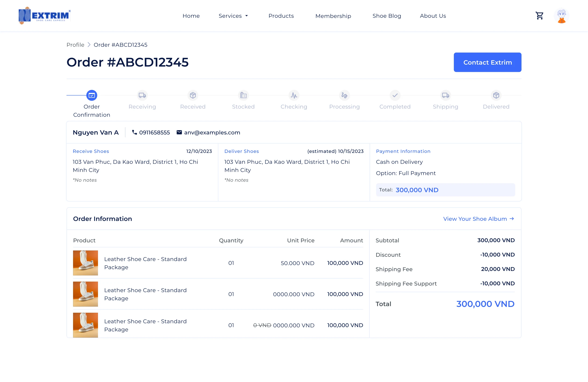Click the receive date 12/10/2023
This screenshot has height=382, width=588.
[x=199, y=151]
